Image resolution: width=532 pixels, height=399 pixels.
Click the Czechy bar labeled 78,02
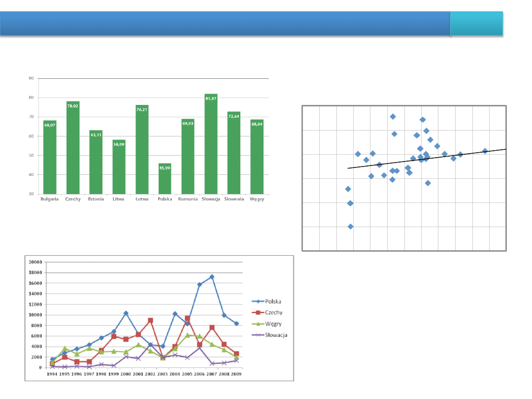[x=73, y=147]
